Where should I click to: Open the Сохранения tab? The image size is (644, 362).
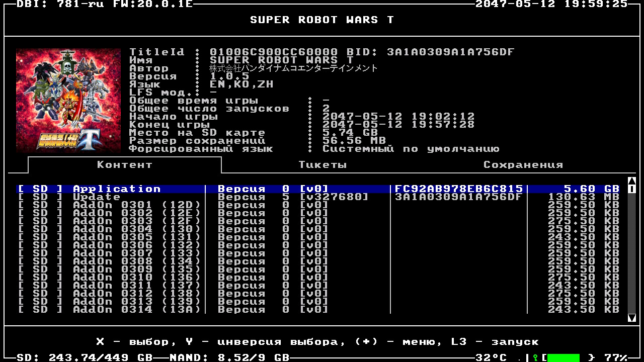(x=523, y=165)
